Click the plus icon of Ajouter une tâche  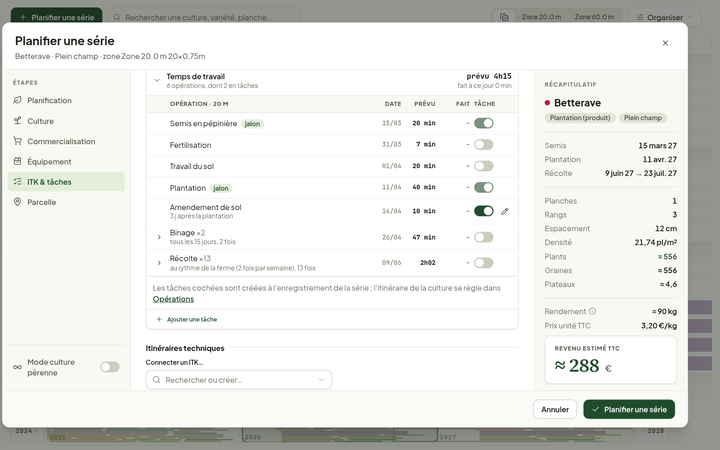[x=159, y=319]
